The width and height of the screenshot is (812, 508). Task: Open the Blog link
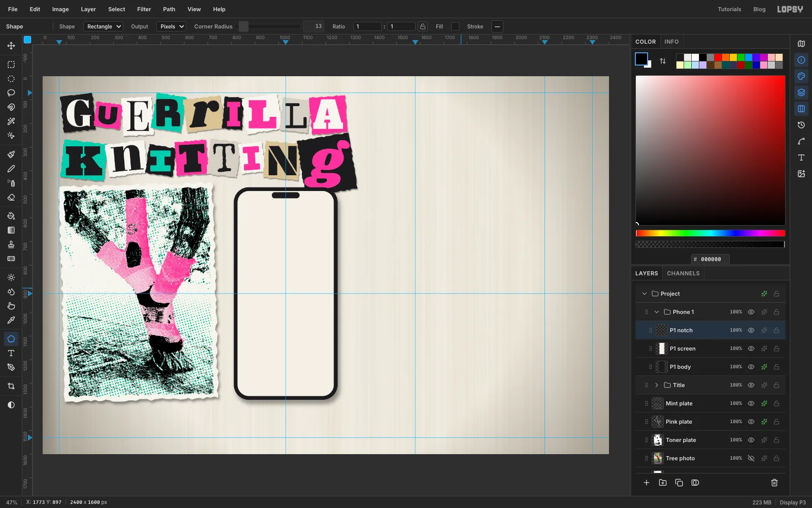tap(759, 9)
